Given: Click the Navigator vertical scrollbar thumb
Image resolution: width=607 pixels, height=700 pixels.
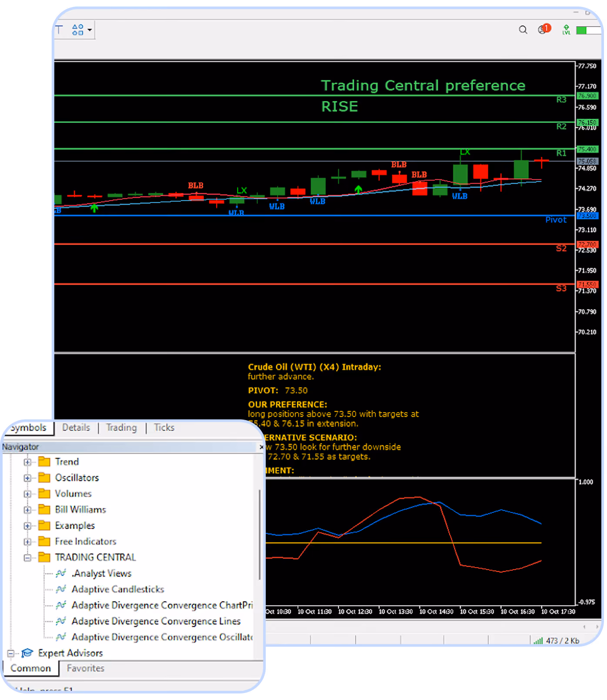Looking at the screenshot, I should point(260,535).
